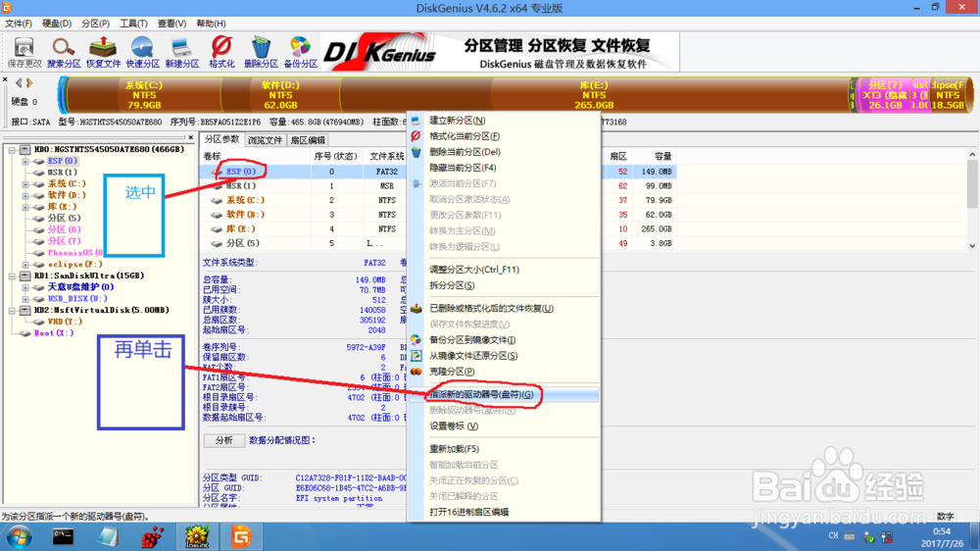The width and height of the screenshot is (980, 551).
Task: Close the left tree panel
Action: tap(191, 137)
